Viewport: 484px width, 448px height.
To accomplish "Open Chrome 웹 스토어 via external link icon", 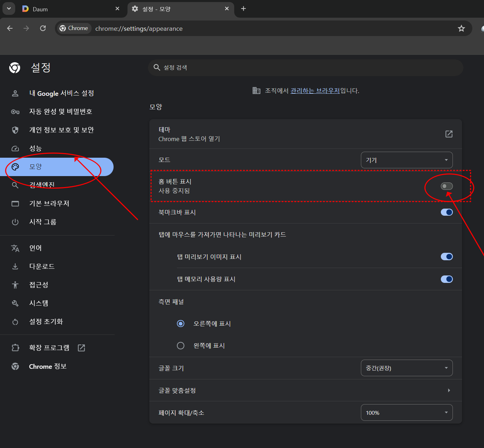I will point(449,134).
